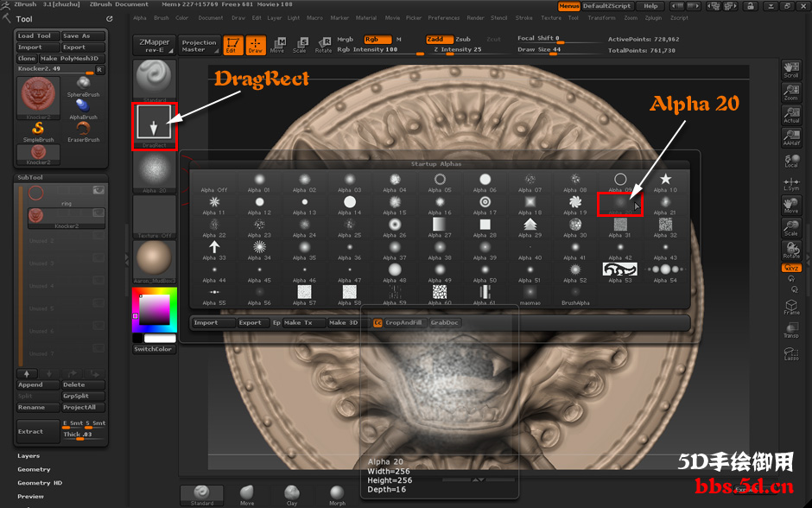Toggle the L.Sym button
Viewport: 812px width, 508px height.
click(x=791, y=183)
